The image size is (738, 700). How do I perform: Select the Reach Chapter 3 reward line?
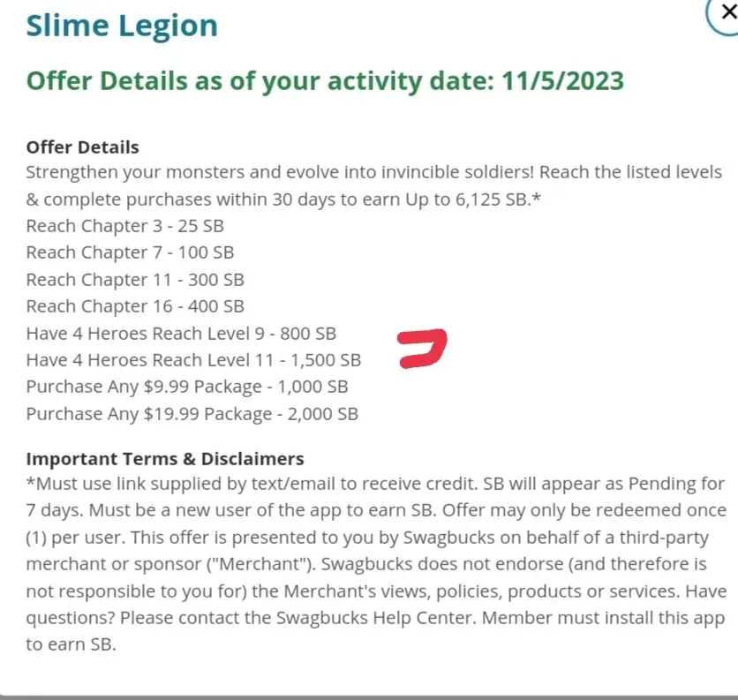124,226
